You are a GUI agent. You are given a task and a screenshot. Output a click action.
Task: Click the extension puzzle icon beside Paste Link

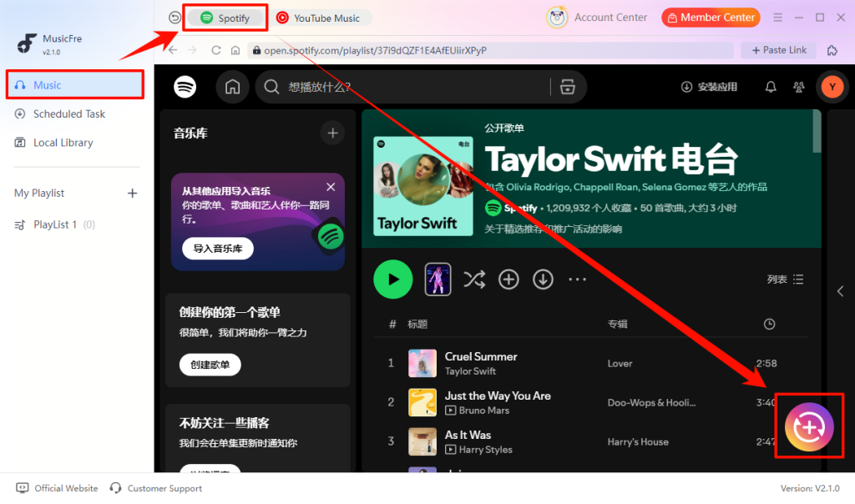pyautogui.click(x=832, y=50)
